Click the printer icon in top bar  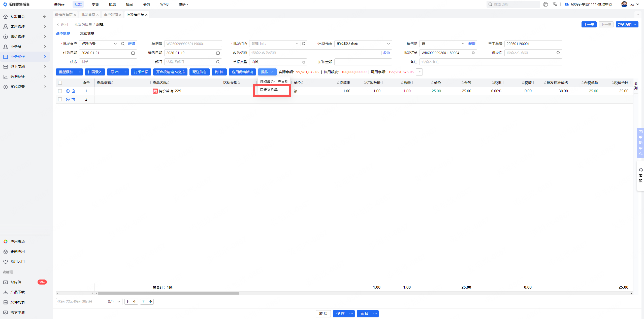tap(546, 4)
